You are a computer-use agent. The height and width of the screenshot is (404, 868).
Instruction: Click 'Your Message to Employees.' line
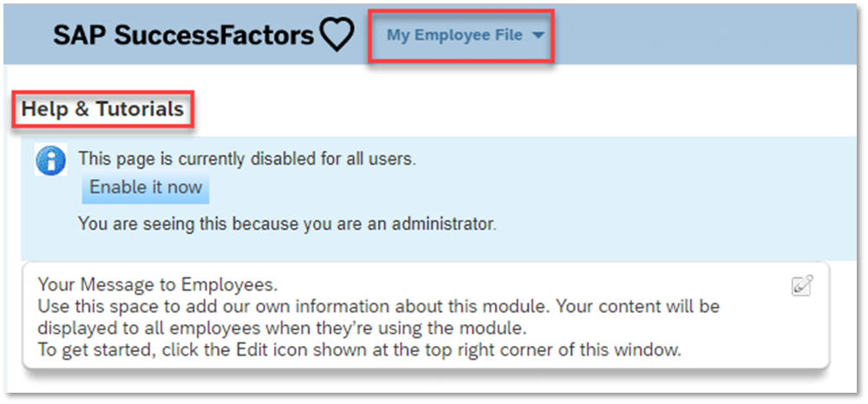pos(157,285)
